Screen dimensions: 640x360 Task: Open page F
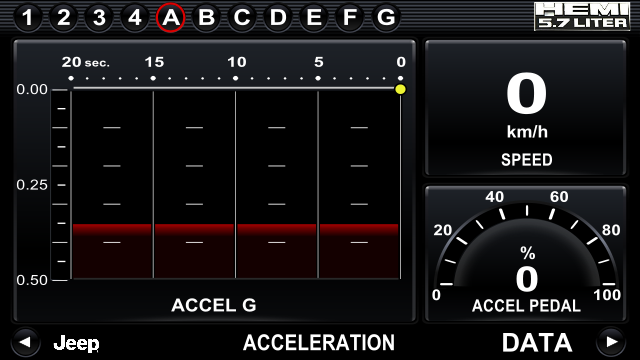[350, 18]
